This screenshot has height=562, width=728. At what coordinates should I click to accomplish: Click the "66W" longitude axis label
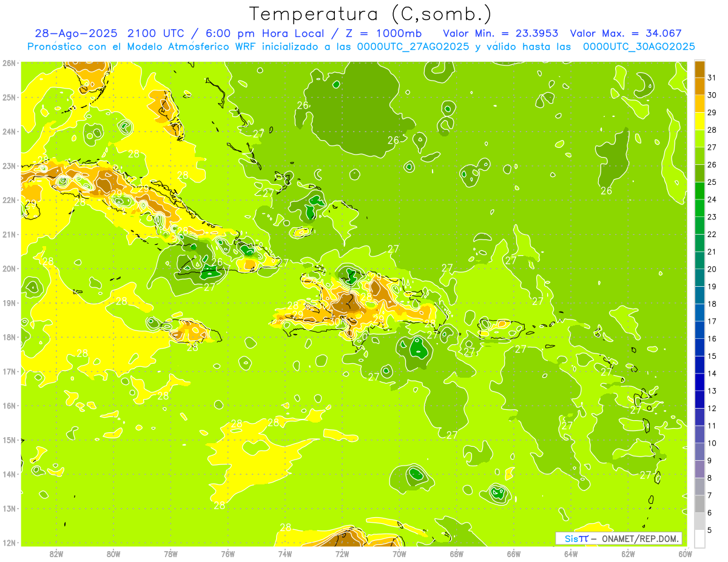(x=514, y=554)
